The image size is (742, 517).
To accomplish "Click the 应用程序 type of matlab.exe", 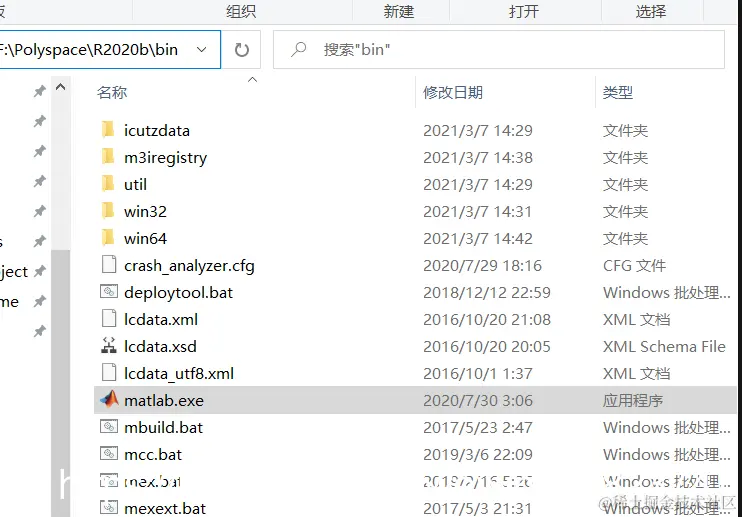I will (x=633, y=400).
